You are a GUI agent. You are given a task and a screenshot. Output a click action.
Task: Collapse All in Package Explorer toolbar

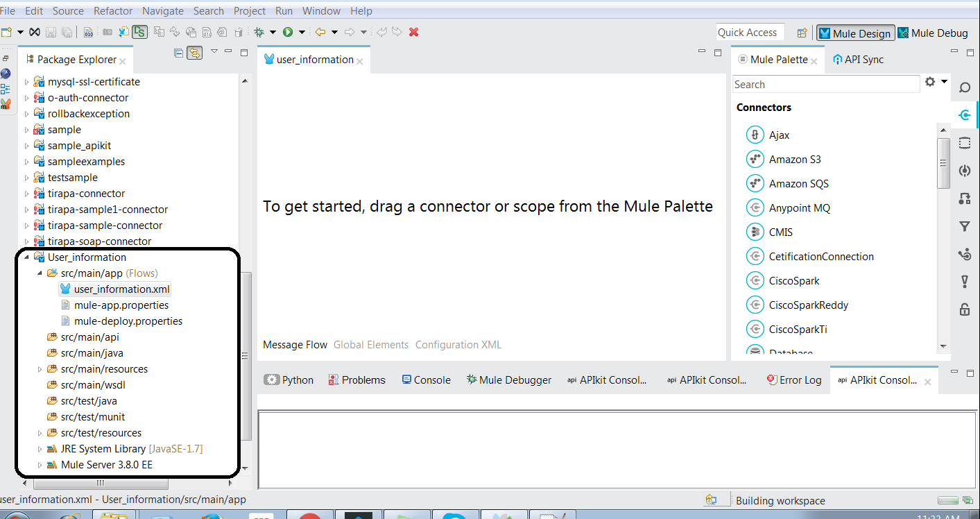coord(178,53)
